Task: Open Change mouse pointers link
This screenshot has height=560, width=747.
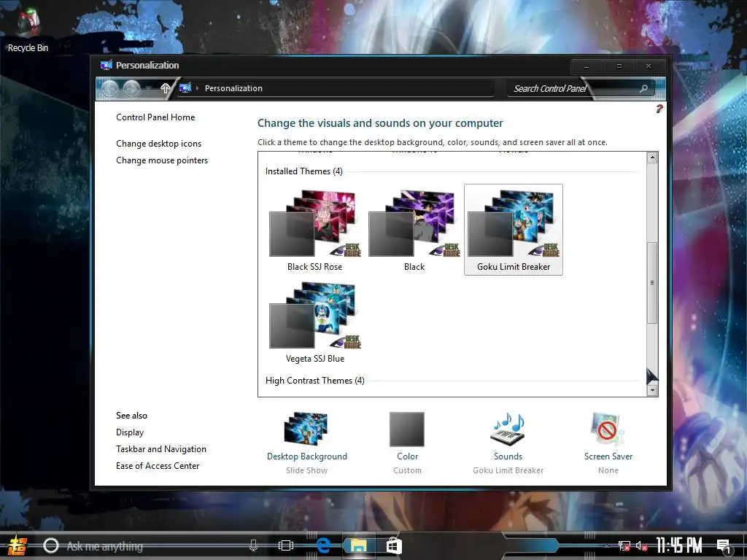Action: pos(162,160)
